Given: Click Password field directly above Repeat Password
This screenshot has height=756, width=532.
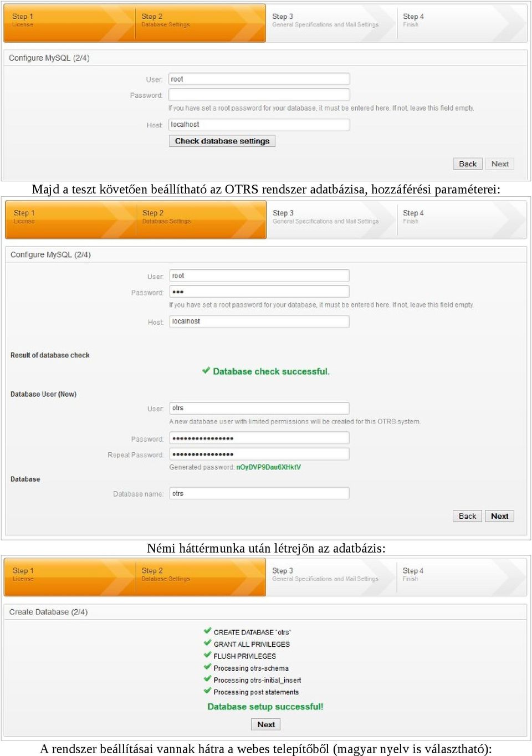Looking at the screenshot, I should coord(259,438).
